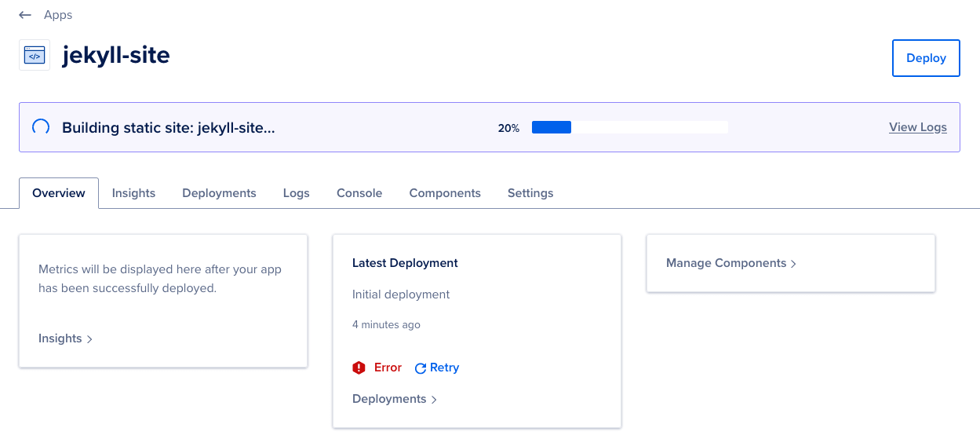
Task: Click Building static site status text
Action: click(169, 128)
